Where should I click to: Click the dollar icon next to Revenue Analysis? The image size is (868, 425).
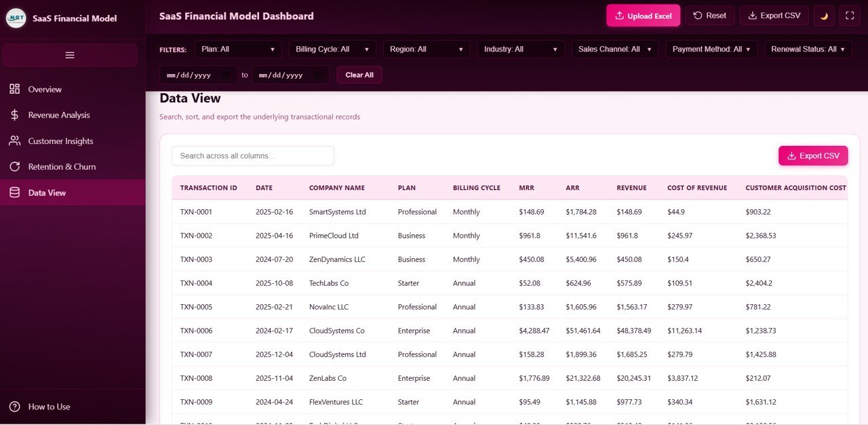14,115
